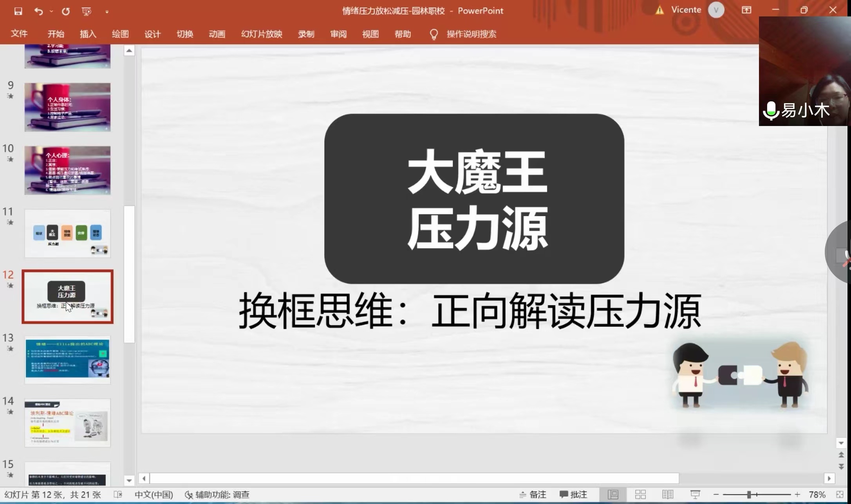The width and height of the screenshot is (851, 504).
Task: Open the 幻灯片放映 ribbon tab
Action: 262,34
